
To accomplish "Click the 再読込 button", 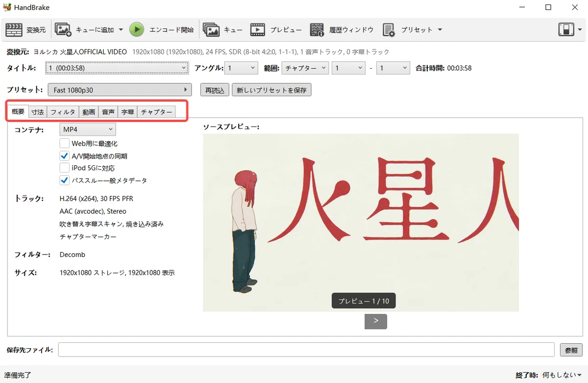I will coord(215,90).
